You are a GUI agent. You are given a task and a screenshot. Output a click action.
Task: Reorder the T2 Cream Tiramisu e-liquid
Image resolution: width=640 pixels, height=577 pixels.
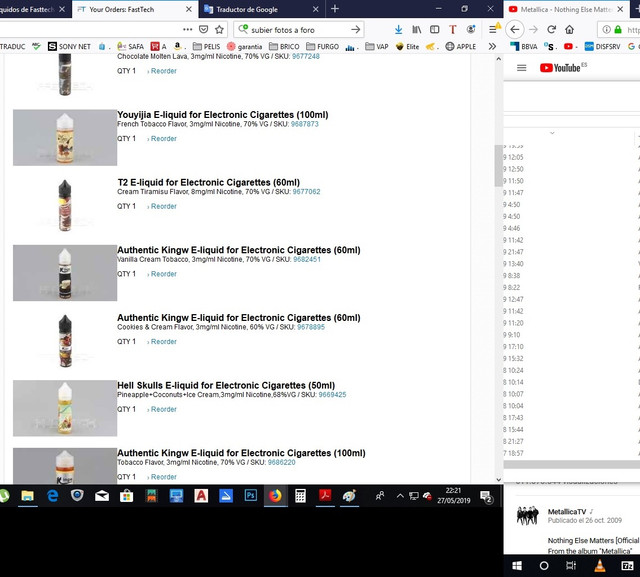(163, 207)
